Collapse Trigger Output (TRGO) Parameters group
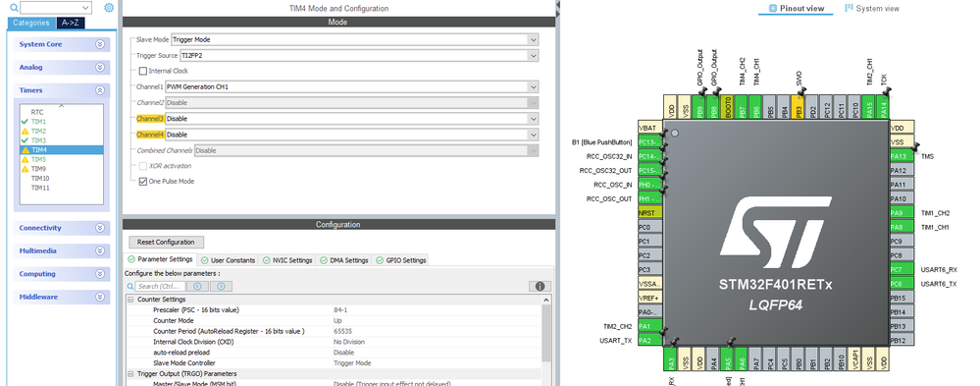Viewport: 980px width, 386px height. click(130, 373)
